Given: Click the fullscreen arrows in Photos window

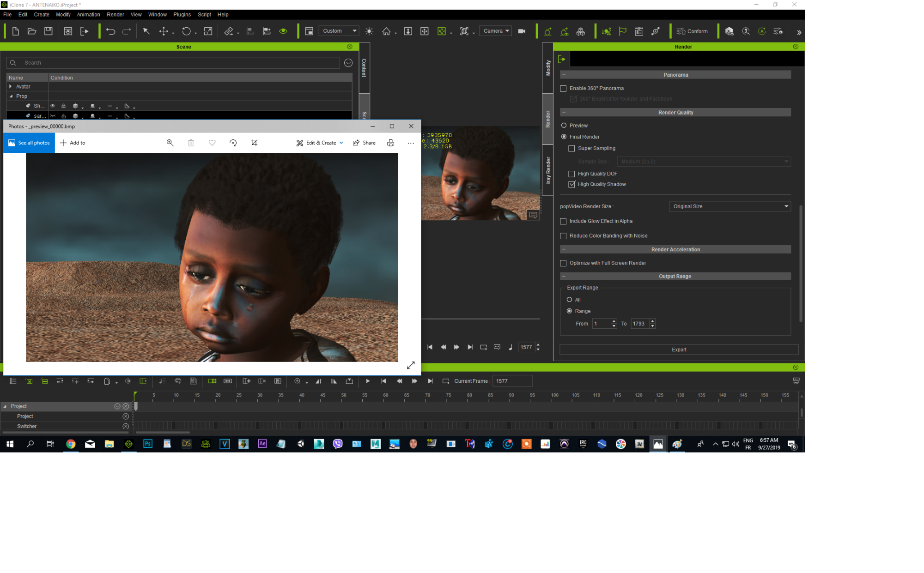Looking at the screenshot, I should pyautogui.click(x=411, y=365).
